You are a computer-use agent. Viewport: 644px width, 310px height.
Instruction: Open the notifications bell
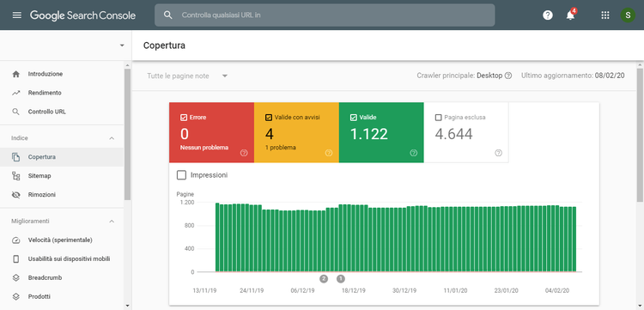tap(570, 15)
